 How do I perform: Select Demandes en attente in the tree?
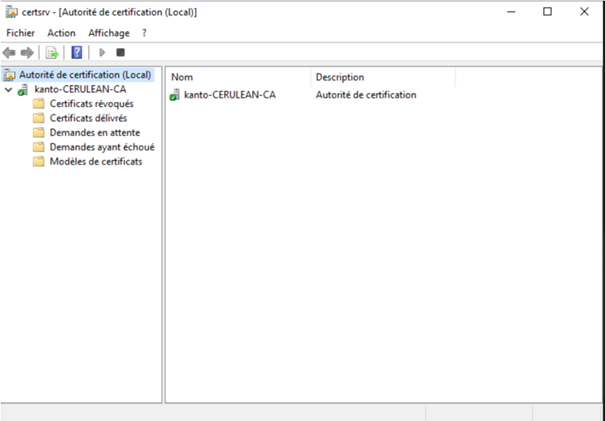pos(95,133)
